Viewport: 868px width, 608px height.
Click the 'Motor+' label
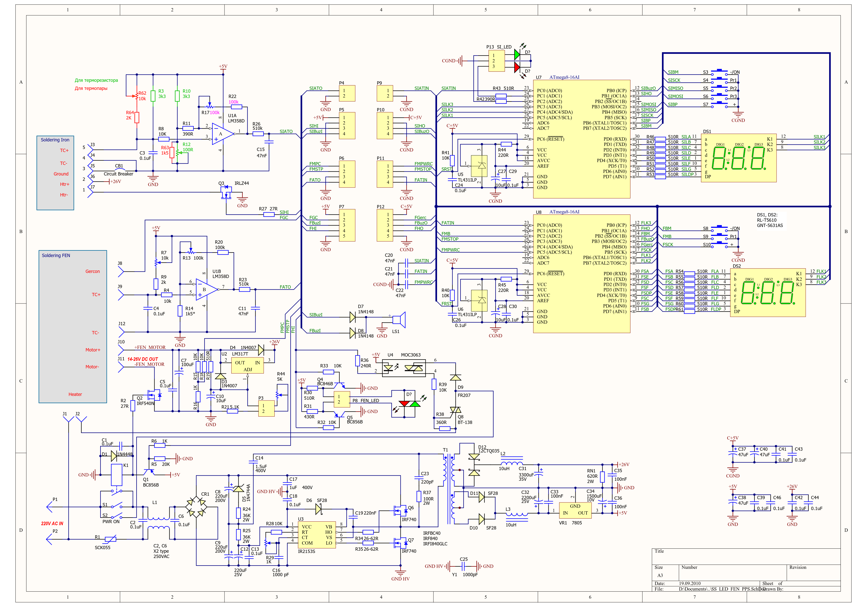tap(93, 350)
